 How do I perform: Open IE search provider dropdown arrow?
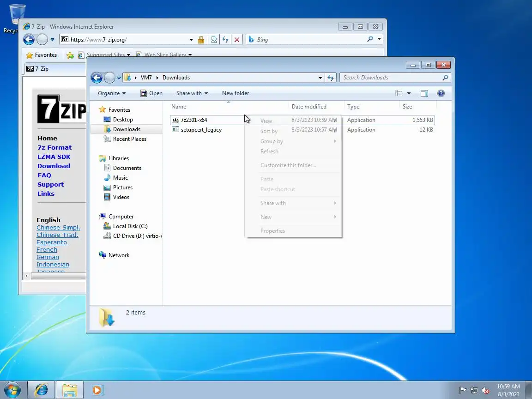379,39
